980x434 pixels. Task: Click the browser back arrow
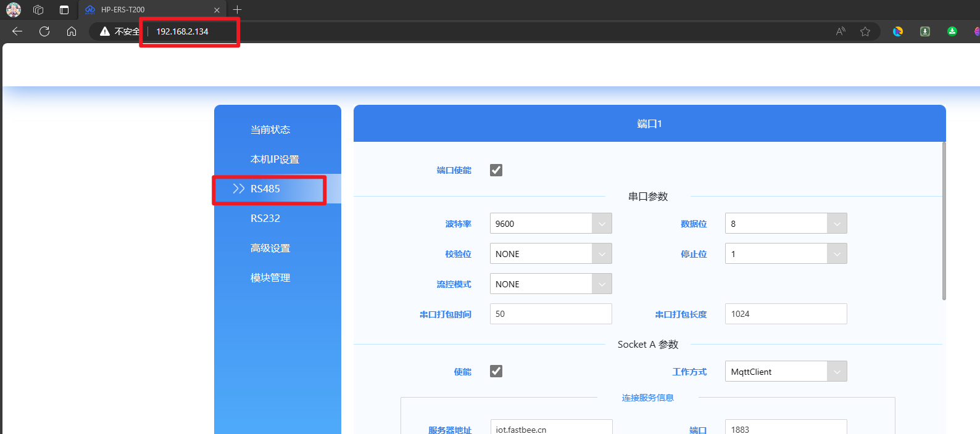[x=17, y=31]
